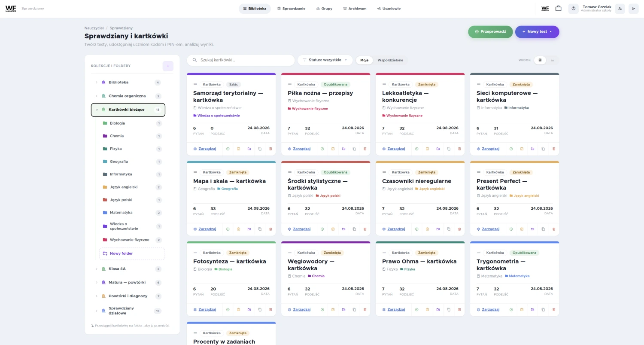Viewport: 644px width, 345px height.
Task: Open the Status: wszystkie dropdown
Action: pos(325,60)
